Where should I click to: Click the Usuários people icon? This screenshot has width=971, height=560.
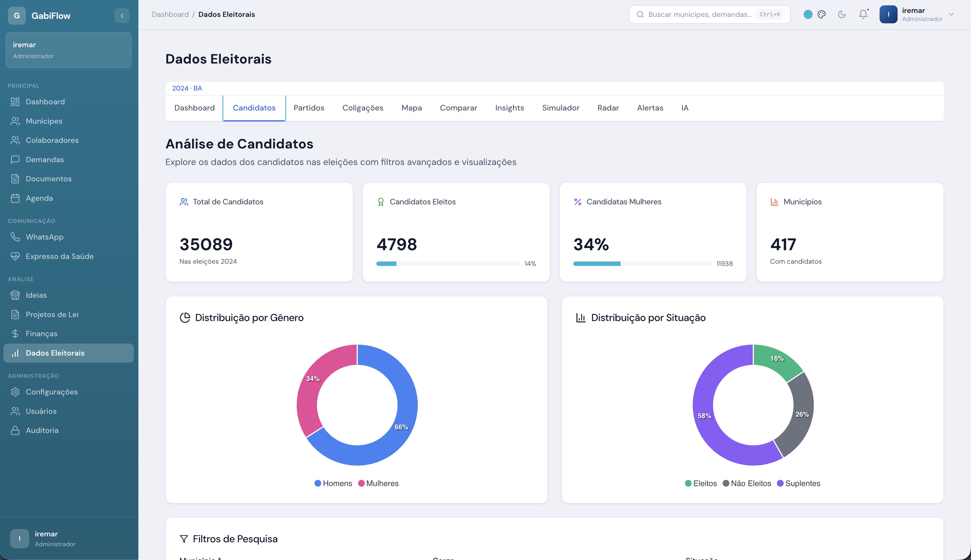(15, 411)
